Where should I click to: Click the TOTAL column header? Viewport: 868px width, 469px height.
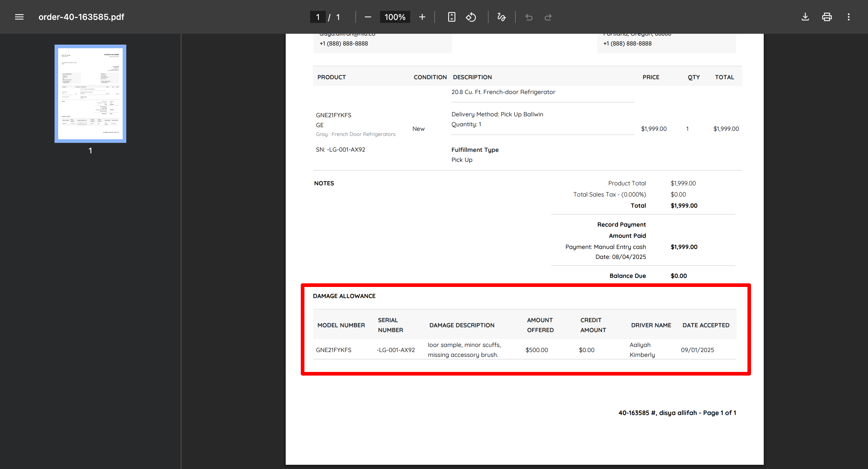click(725, 77)
